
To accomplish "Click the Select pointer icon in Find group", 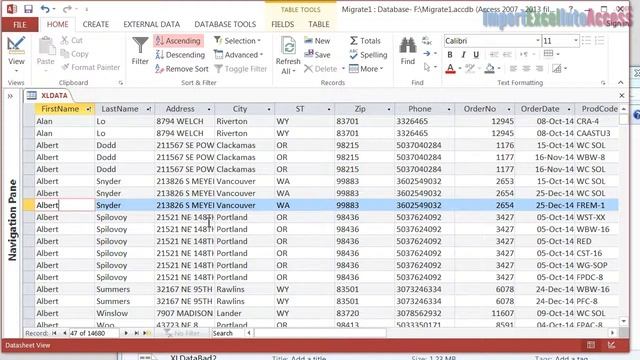I will 427,67.
